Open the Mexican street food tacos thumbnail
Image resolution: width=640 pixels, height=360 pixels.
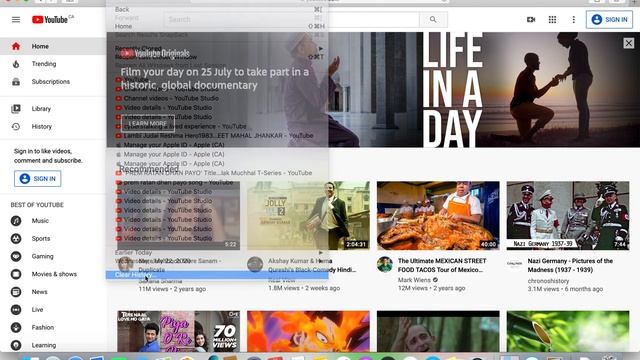point(438,216)
